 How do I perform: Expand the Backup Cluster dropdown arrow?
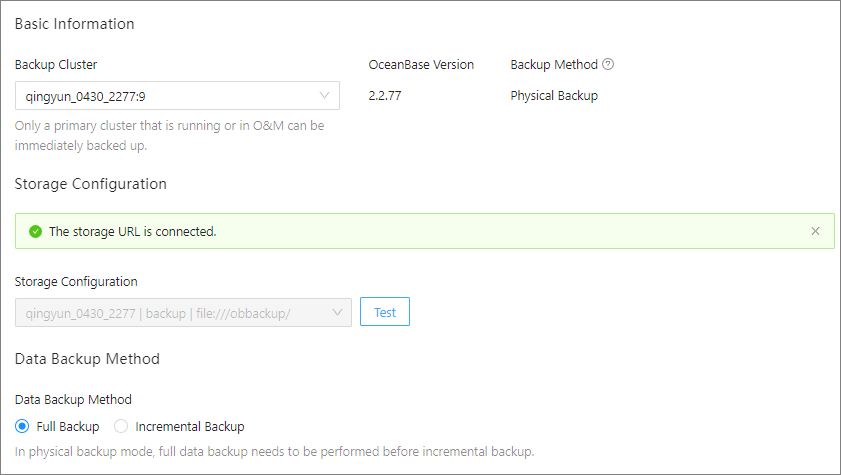pyautogui.click(x=324, y=96)
